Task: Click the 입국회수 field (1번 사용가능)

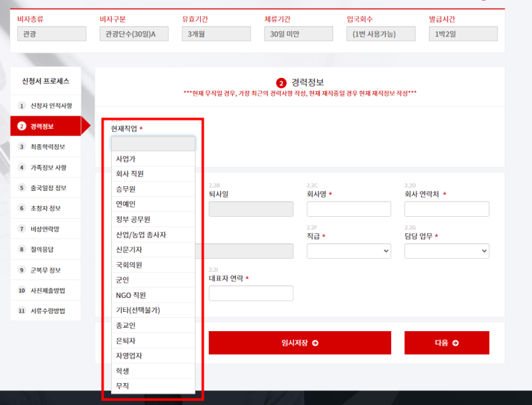Action: pos(380,34)
